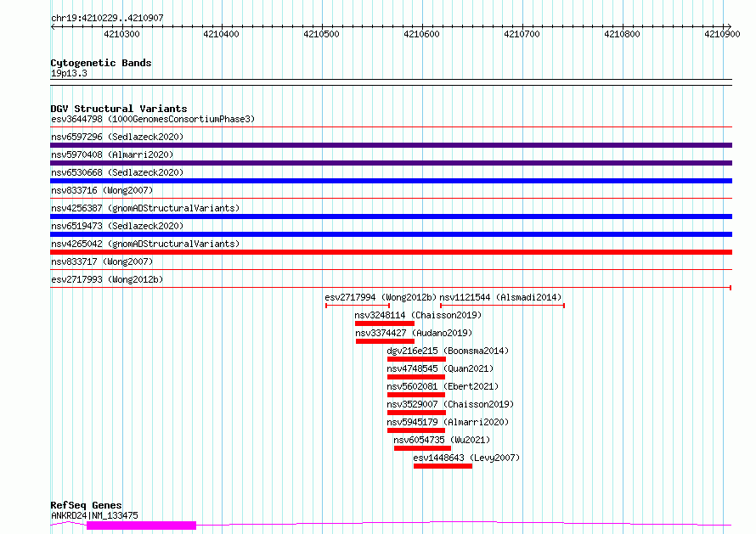
Task: Click the 4210600 ruler position
Action: click(422, 34)
